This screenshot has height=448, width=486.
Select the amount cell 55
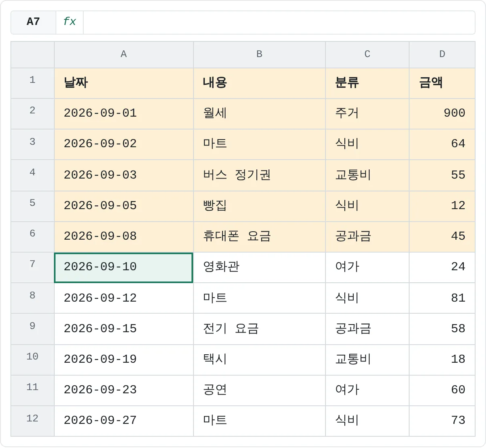coord(442,175)
